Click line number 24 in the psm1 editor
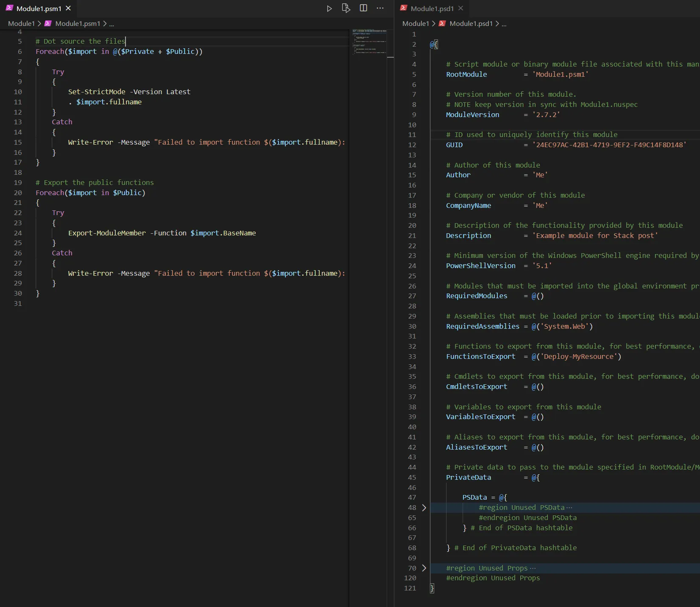This screenshot has width=700, height=607. 18,233
